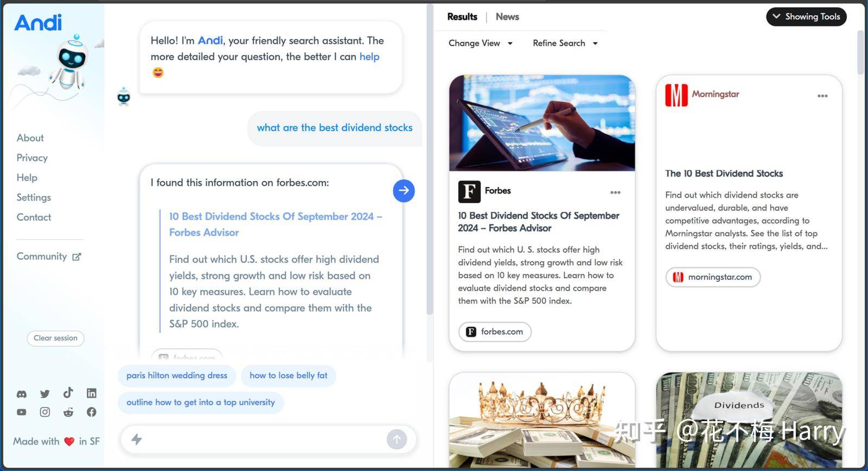Image resolution: width=868 pixels, height=471 pixels.
Task: Click 'I found this information on forbes.com' text
Action: tap(240, 183)
